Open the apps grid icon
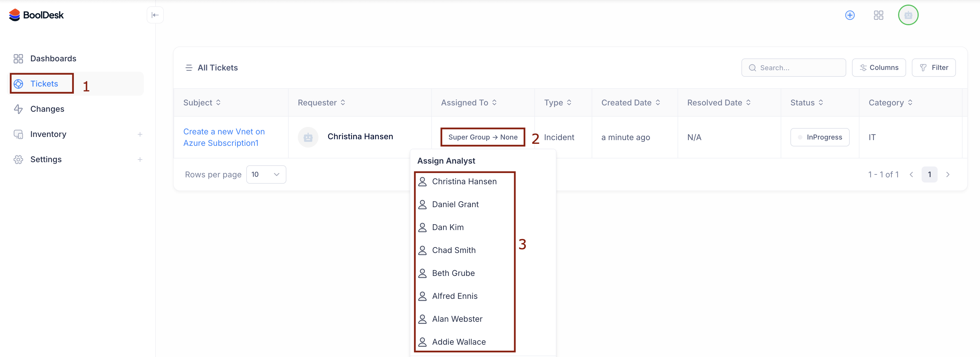The height and width of the screenshot is (357, 980). coord(878,15)
